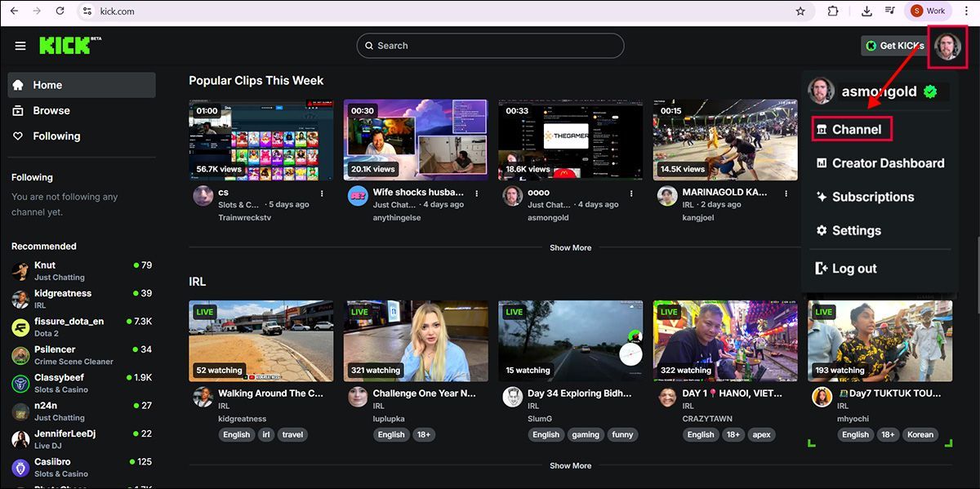Image resolution: width=980 pixels, height=489 pixels.
Task: Show more popular clips
Action: [570, 247]
